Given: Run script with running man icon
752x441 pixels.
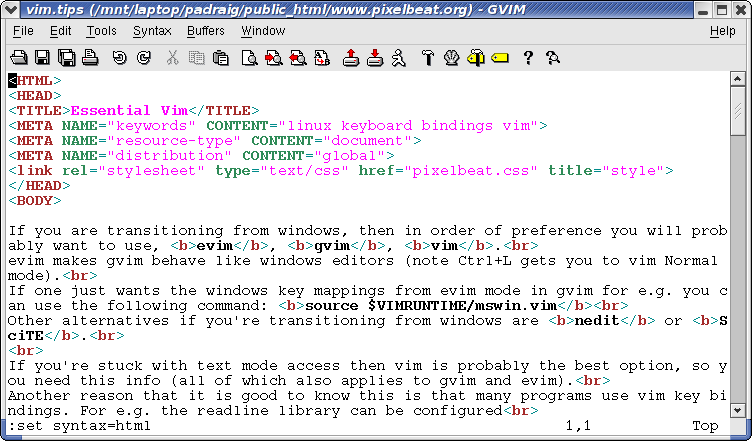Looking at the screenshot, I should pos(399,58).
